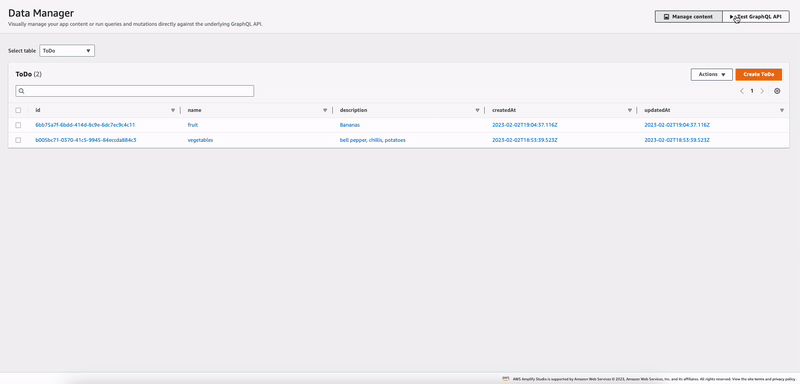Click the bell pepper, chillis, potatoes cell
This screenshot has height=384, width=800.
click(373, 140)
